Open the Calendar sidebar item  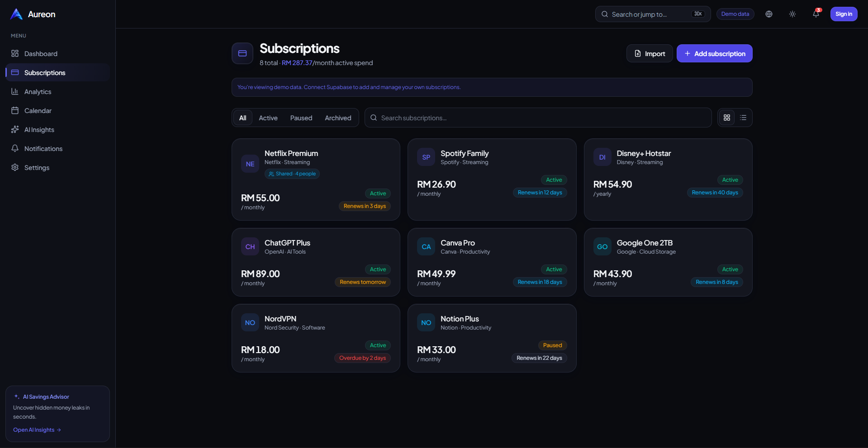point(57,111)
